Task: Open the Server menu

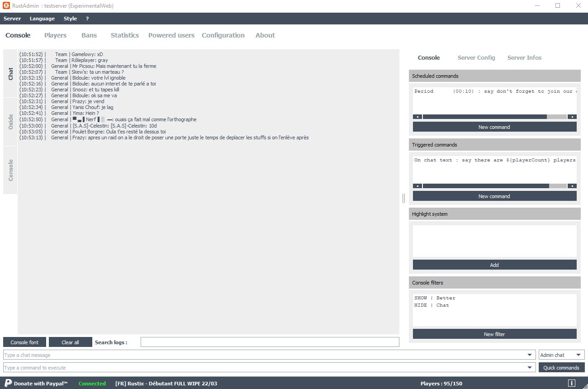Action: 12,19
